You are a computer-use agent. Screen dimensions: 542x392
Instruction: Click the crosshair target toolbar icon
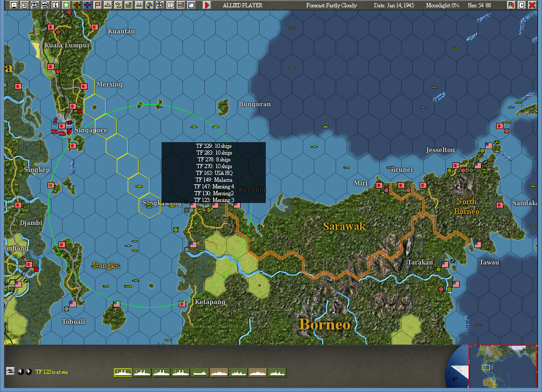159,5
